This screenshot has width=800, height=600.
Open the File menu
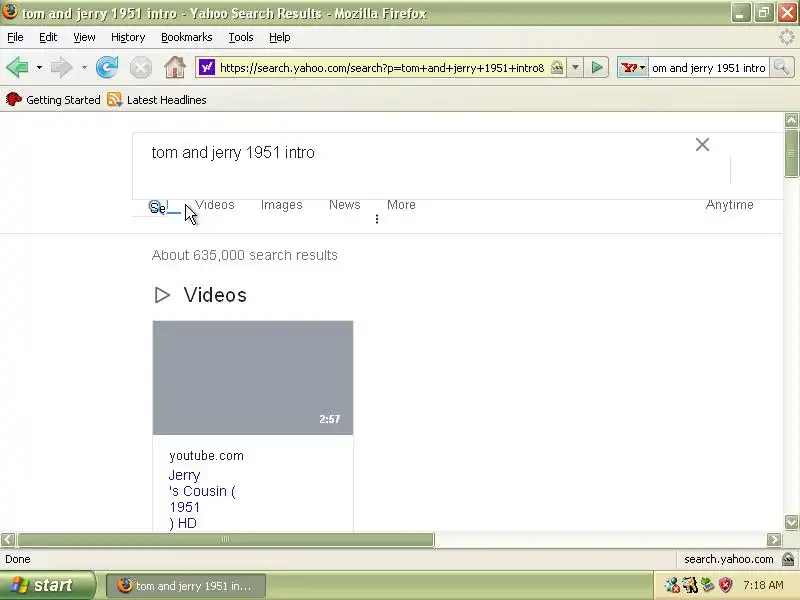[x=15, y=37]
